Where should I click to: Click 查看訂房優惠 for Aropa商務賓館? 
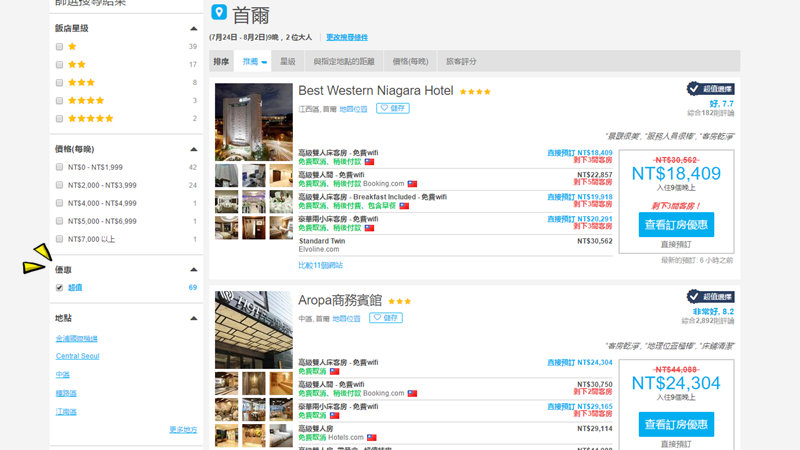(x=676, y=424)
